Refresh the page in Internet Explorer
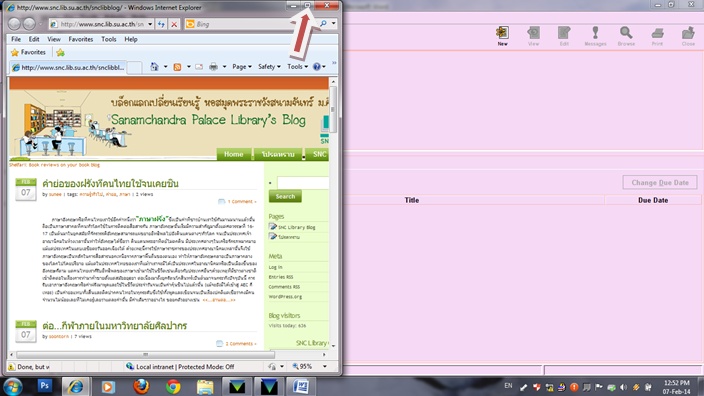Image resolution: width=704 pixels, height=396 pixels. coord(161,24)
